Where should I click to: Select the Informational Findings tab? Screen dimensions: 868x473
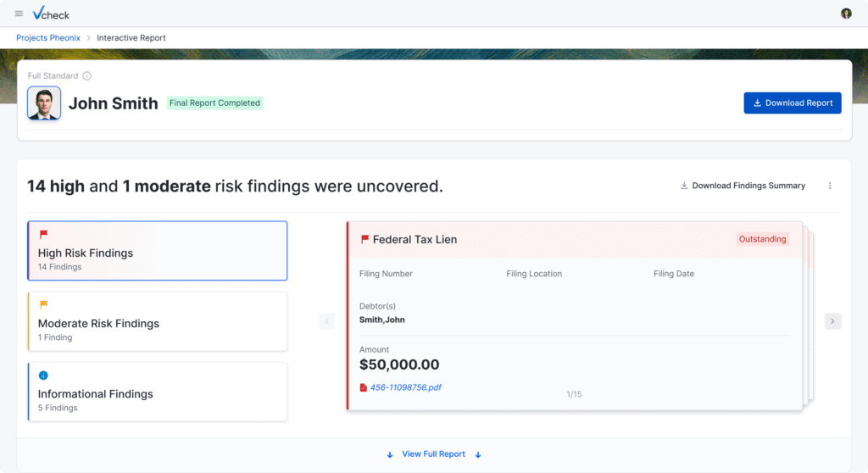point(158,392)
